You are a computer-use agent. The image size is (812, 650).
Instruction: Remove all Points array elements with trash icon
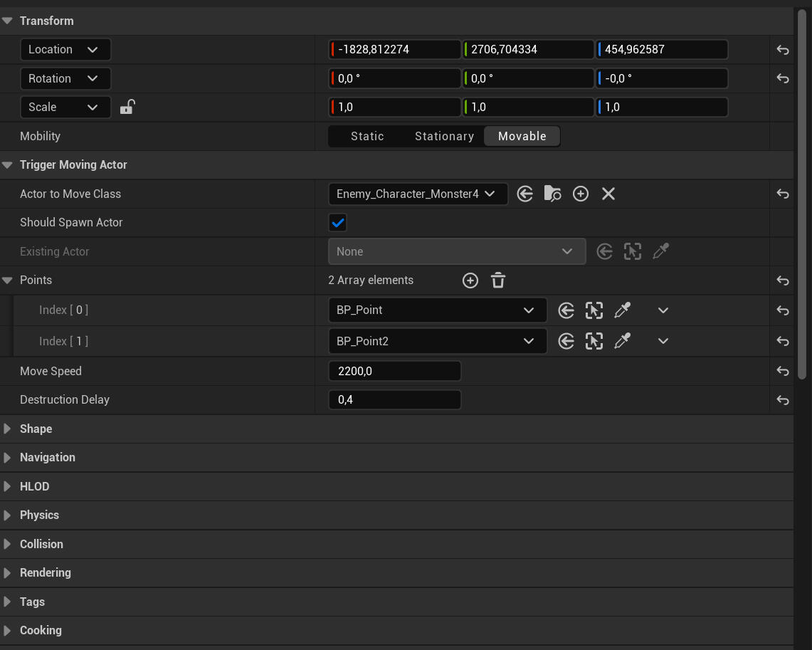(x=498, y=281)
